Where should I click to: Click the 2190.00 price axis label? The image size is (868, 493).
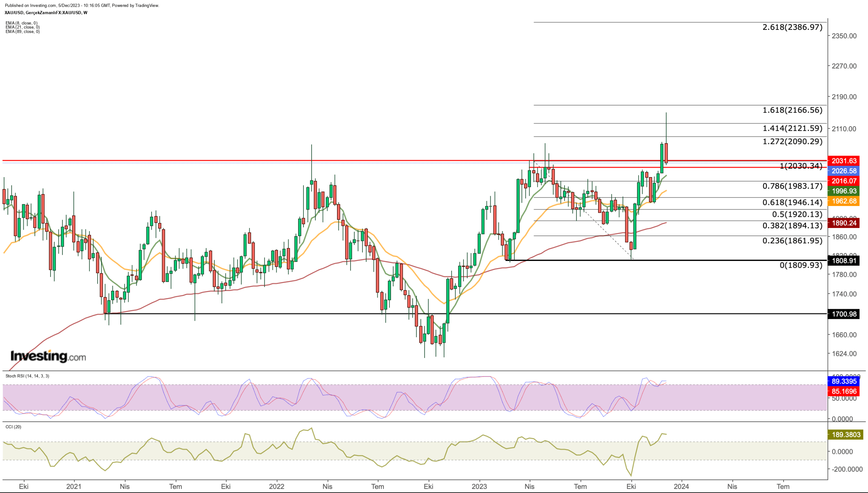(844, 97)
